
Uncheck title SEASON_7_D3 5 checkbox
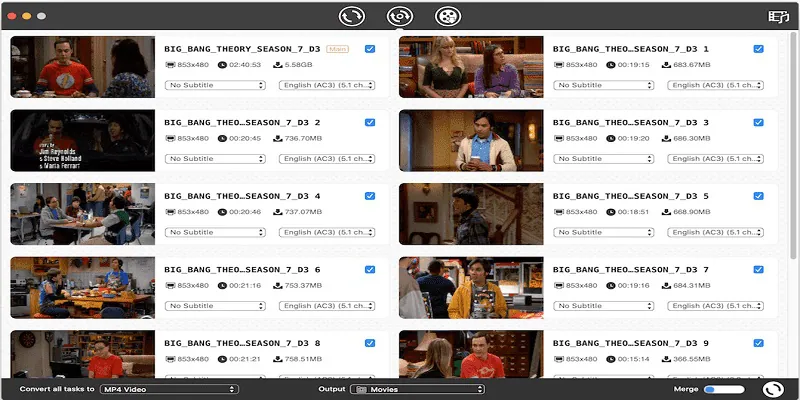[x=759, y=196]
